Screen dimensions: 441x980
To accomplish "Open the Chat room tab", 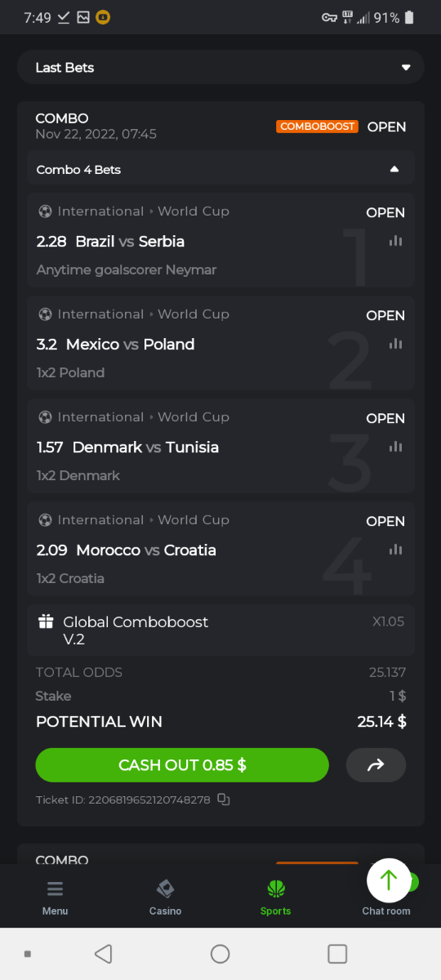I will pyautogui.click(x=386, y=909).
